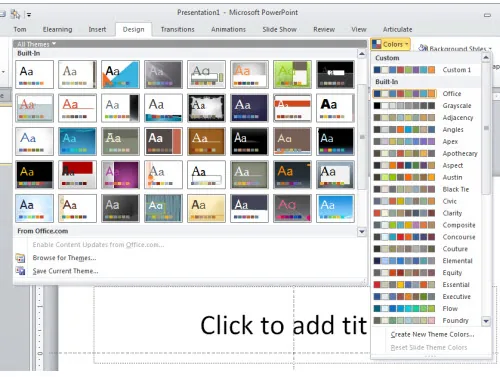Apply the orange brown theme thumbnail
The image size is (500, 377).
[x=206, y=141]
